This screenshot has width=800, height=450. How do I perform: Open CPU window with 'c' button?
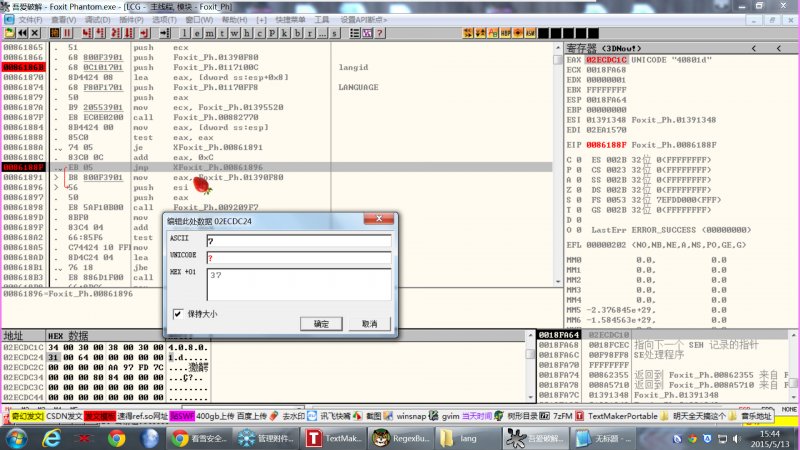tap(260, 33)
